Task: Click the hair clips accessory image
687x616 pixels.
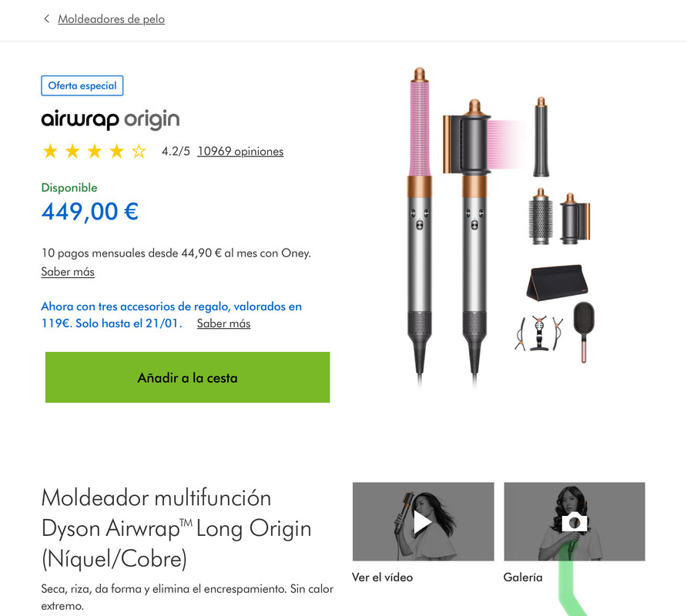Action: 538,333
